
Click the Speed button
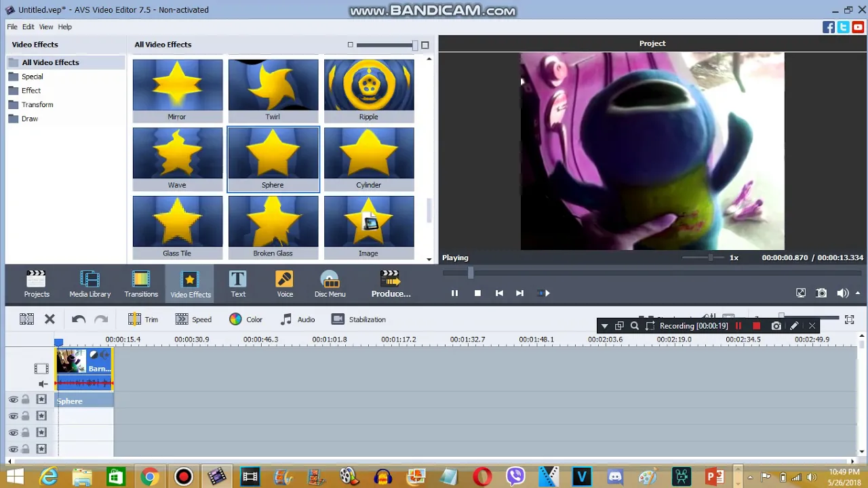[193, 319]
